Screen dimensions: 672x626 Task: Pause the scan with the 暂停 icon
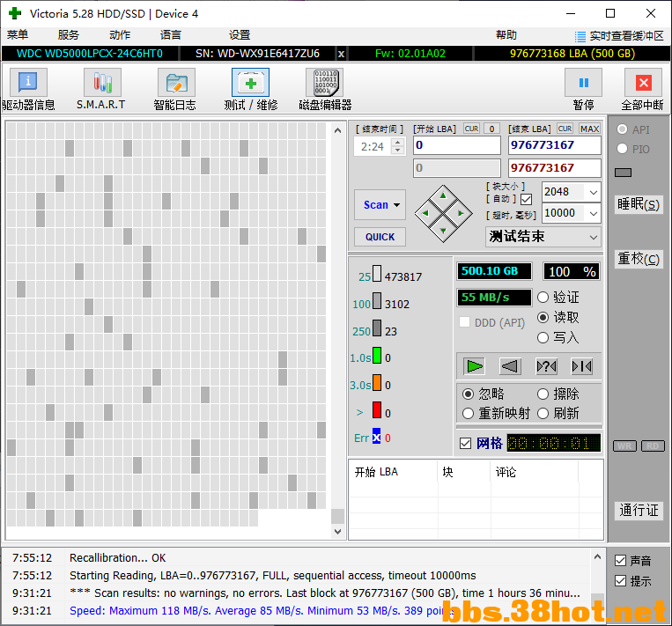pos(583,83)
